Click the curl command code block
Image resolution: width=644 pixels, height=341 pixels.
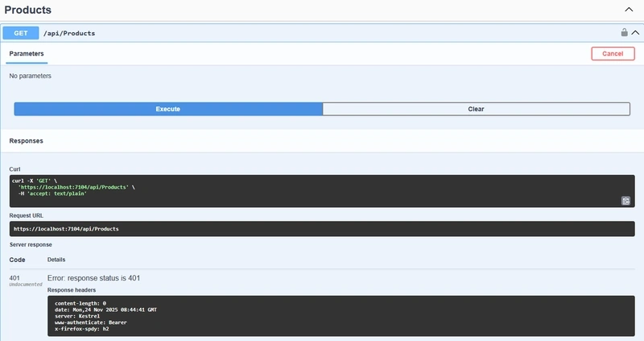(322, 191)
